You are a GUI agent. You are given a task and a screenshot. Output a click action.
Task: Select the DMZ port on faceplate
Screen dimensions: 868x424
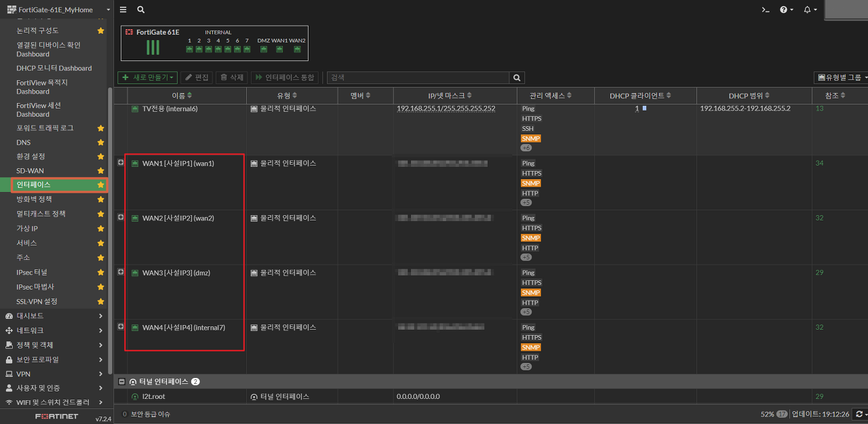[263, 50]
